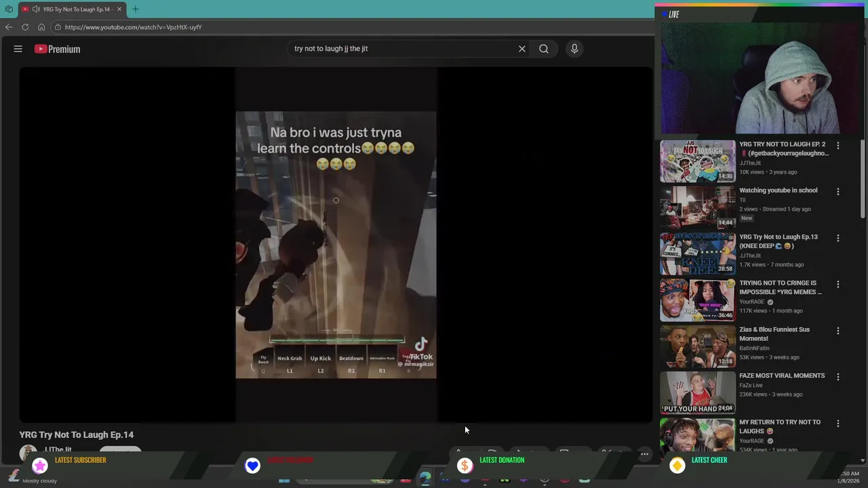Open 'TRYING NOT TO CRINGE' thumbnail
The height and width of the screenshot is (488, 868).
tap(698, 300)
